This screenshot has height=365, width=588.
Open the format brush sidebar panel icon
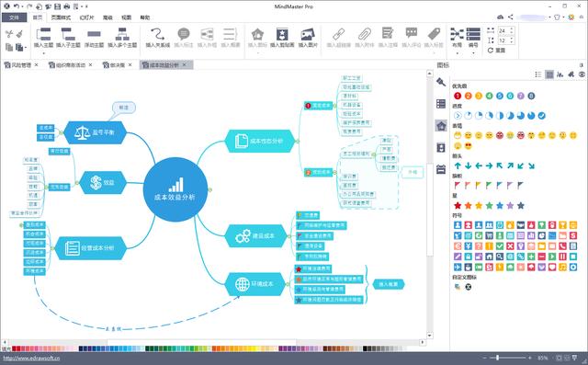pyautogui.click(x=441, y=82)
